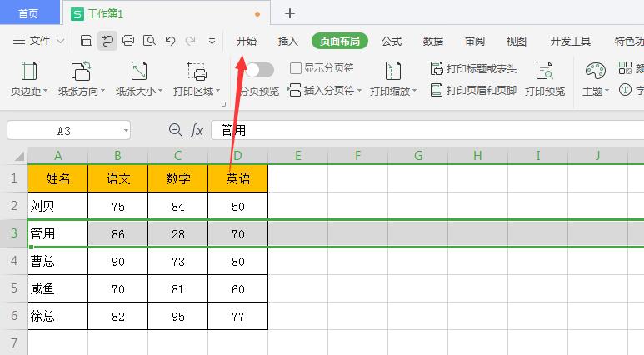Open the 开始 ribbon tab
The width and height of the screenshot is (644, 355).
point(247,41)
